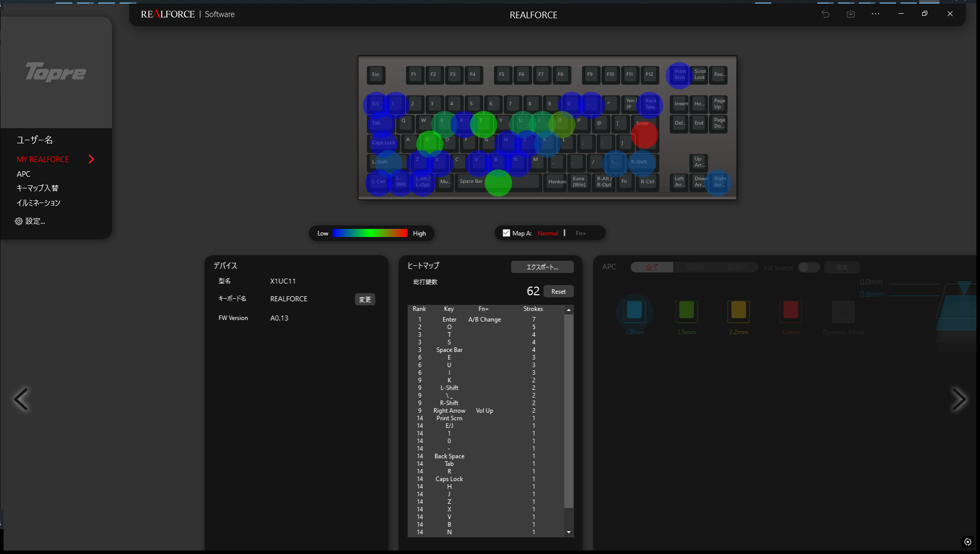Uncheck the Map A checkbox

point(506,233)
